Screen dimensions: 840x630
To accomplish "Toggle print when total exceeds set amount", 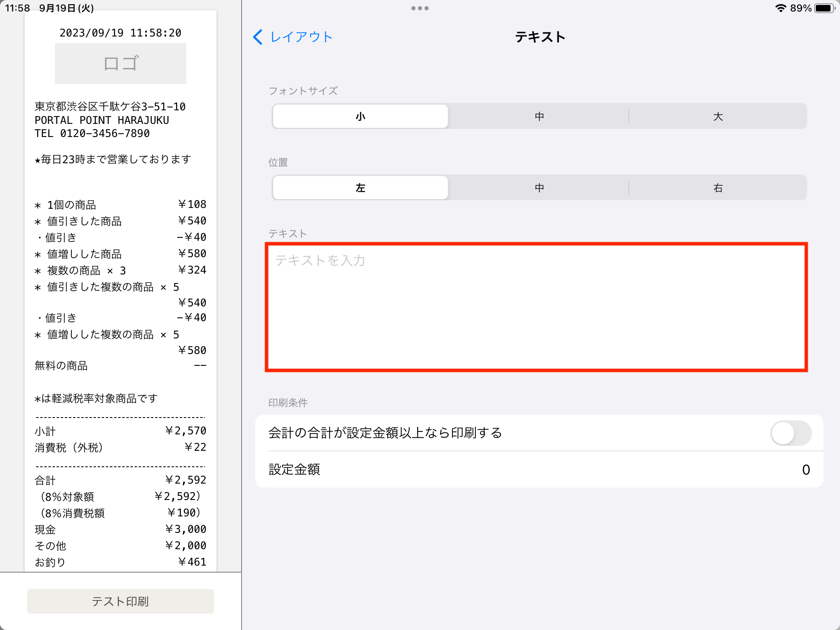I will click(791, 433).
